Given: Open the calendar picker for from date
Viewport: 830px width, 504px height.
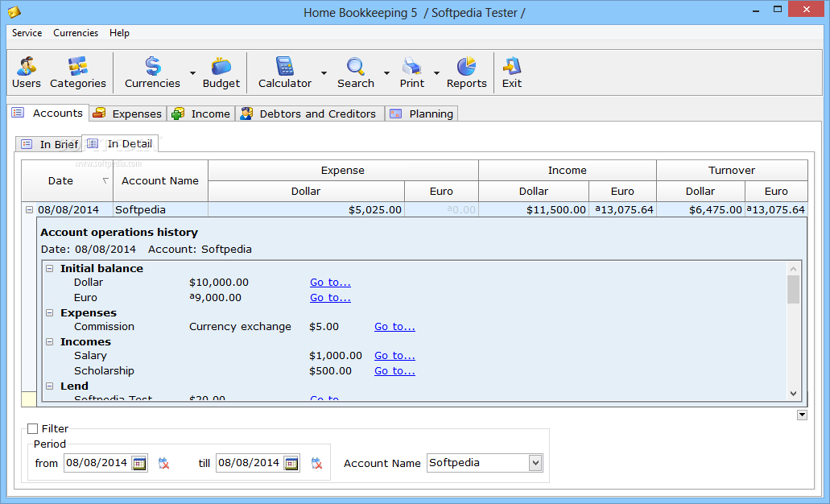Looking at the screenshot, I should pos(139,463).
